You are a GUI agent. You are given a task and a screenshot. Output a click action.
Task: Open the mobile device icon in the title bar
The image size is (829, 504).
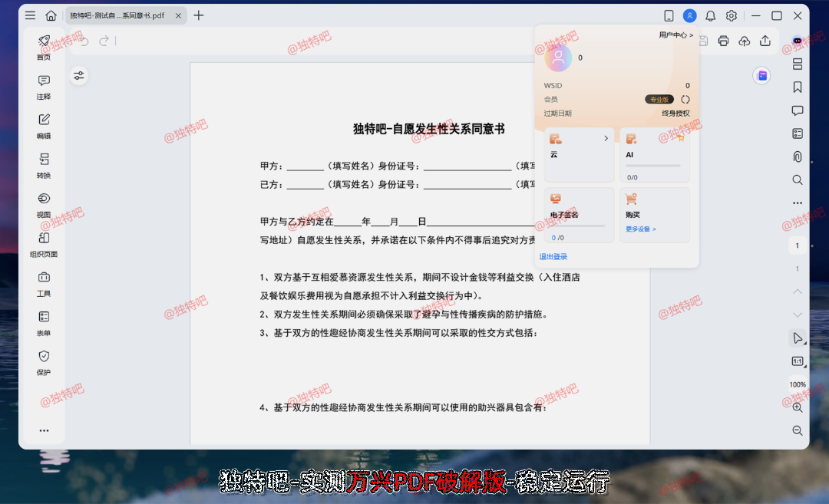(x=669, y=16)
